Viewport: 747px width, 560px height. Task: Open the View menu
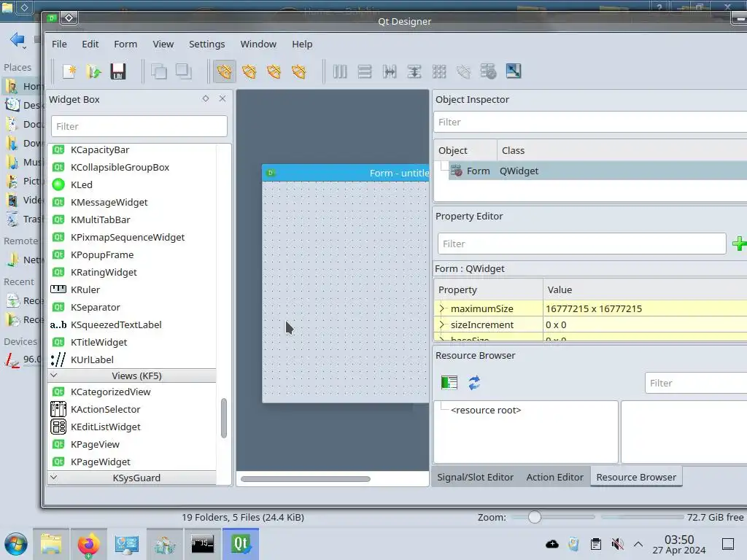click(x=163, y=44)
